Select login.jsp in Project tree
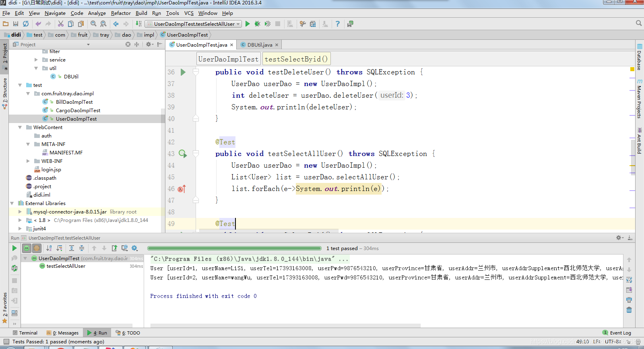This screenshot has width=644, height=349. pos(51,169)
